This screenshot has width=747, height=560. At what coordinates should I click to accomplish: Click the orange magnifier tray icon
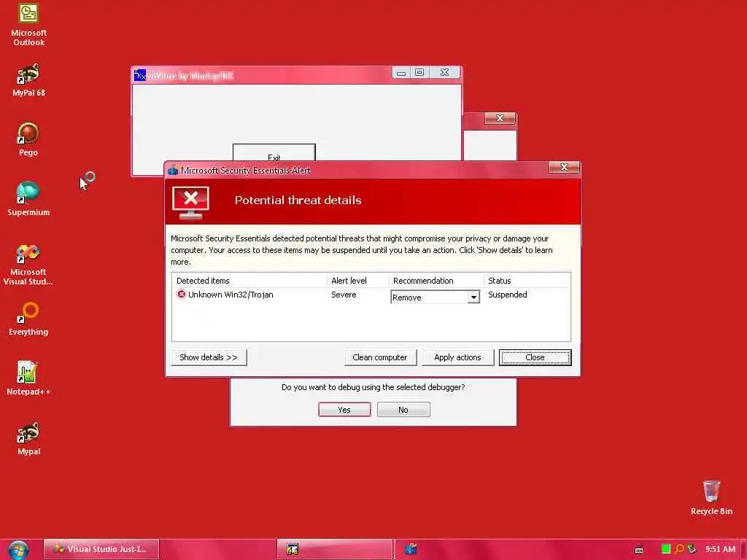[x=679, y=549]
